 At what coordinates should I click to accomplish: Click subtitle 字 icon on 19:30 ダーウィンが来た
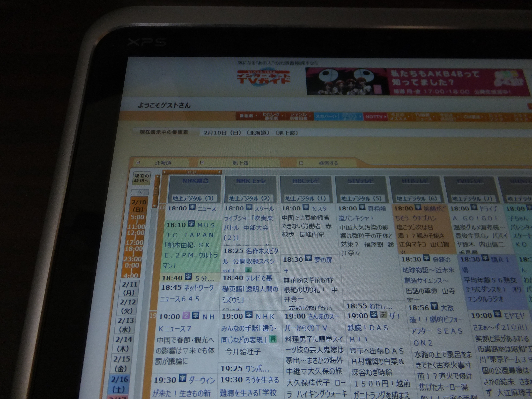pyautogui.click(x=183, y=379)
